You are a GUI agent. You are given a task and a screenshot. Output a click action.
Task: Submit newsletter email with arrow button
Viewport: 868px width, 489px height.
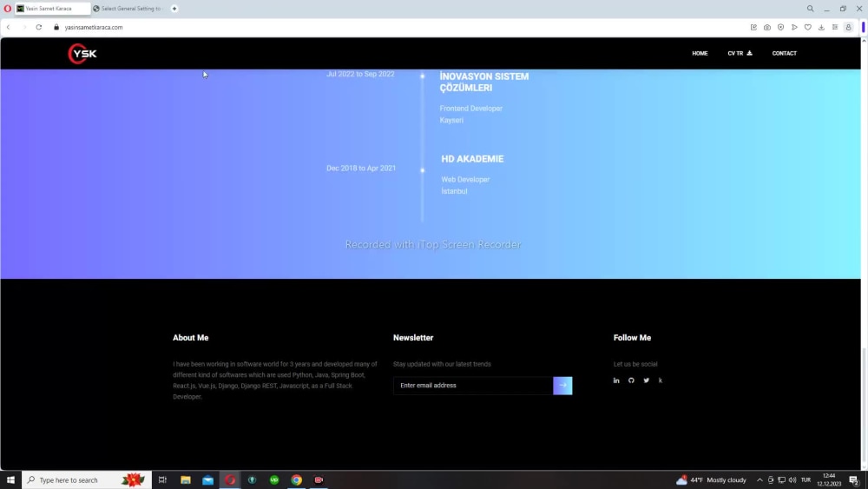tap(562, 386)
